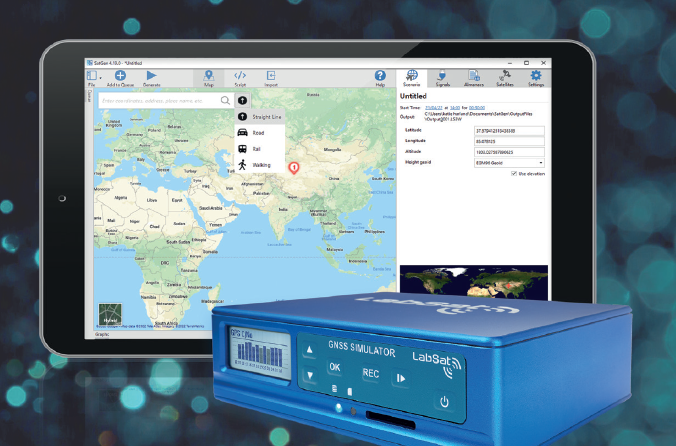
Task: Click the start date link 21/04/22
Action: point(433,108)
